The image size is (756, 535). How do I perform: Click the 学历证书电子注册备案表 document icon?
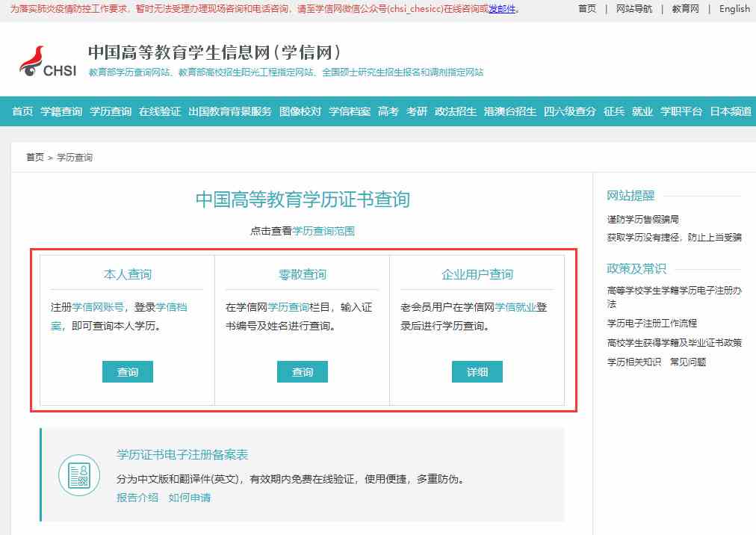pos(79,475)
